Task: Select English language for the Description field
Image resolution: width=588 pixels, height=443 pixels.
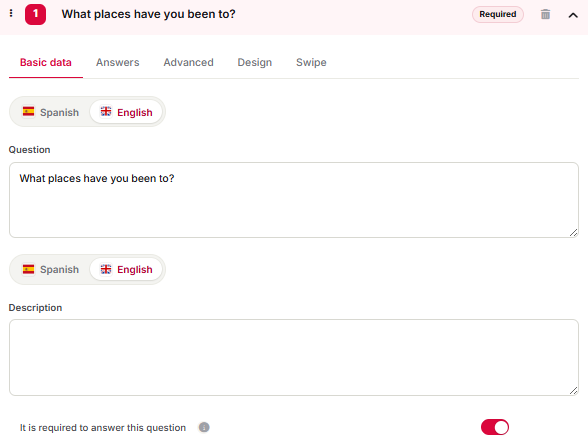Action: pos(126,269)
